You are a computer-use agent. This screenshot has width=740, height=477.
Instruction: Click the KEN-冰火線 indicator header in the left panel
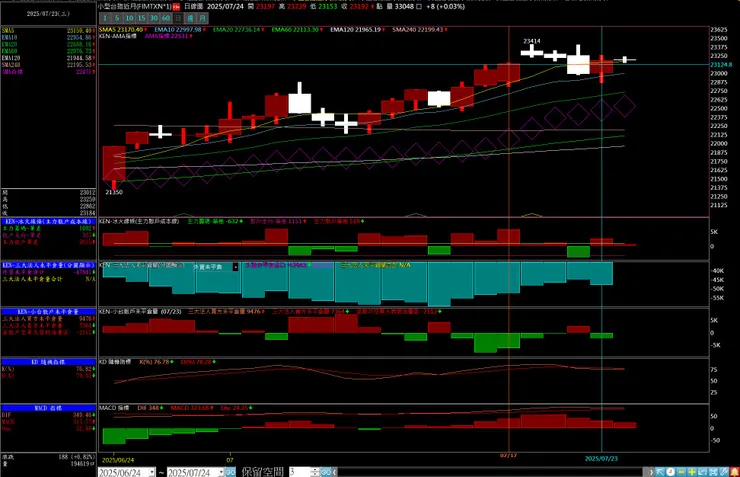48,221
